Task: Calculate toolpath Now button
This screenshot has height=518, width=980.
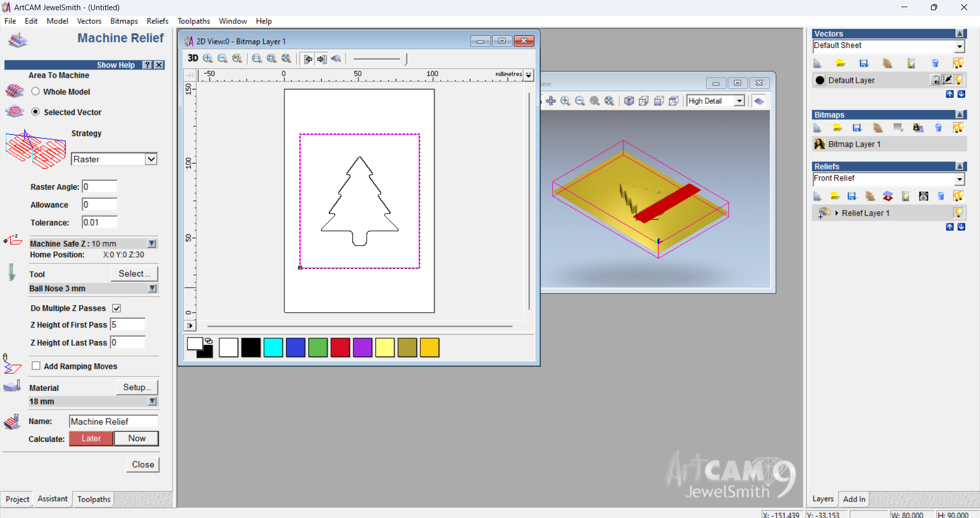Action: point(137,438)
